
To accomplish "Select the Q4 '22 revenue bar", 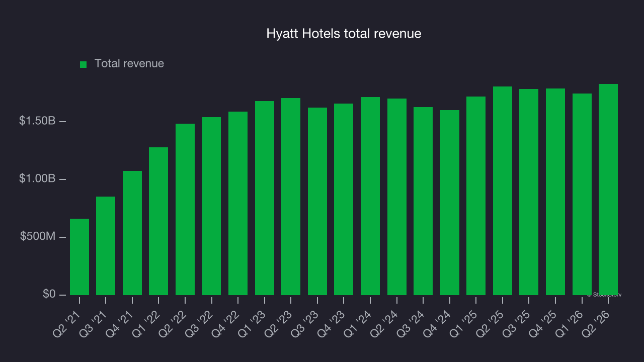I will pyautogui.click(x=238, y=203).
